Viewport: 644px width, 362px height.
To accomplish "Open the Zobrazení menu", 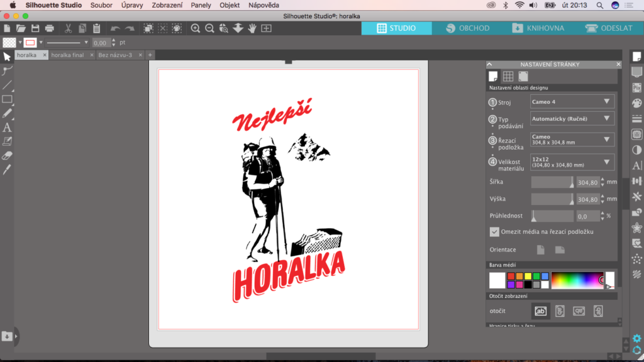I will coord(167,5).
